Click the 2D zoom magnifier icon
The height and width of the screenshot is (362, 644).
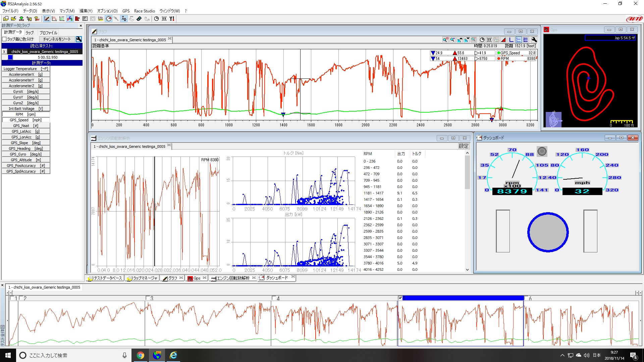pos(445,40)
